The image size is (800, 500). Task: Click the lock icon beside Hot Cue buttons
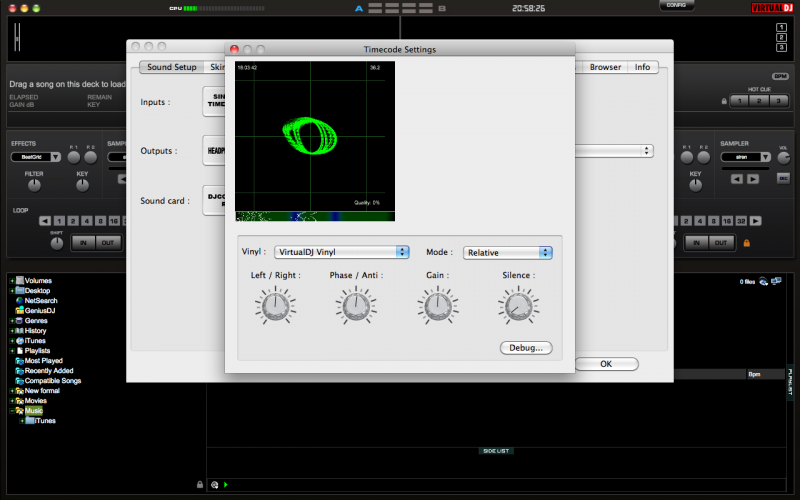pos(724,101)
